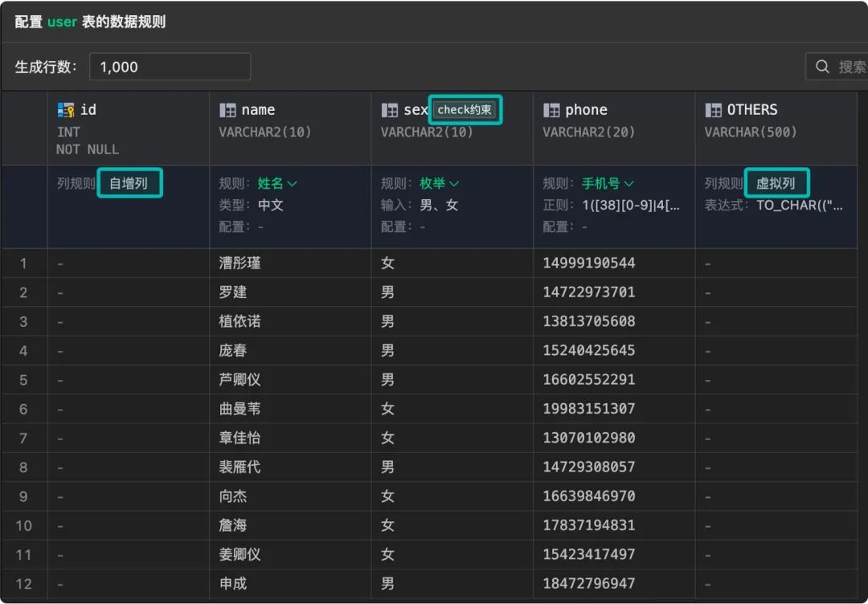Click the 生成行数 field showing 1,000

[x=170, y=67]
